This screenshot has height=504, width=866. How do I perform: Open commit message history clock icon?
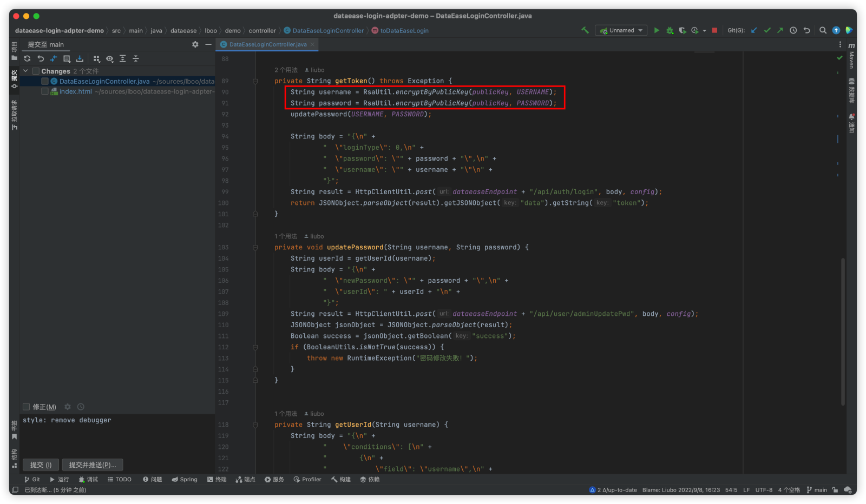pos(81,407)
